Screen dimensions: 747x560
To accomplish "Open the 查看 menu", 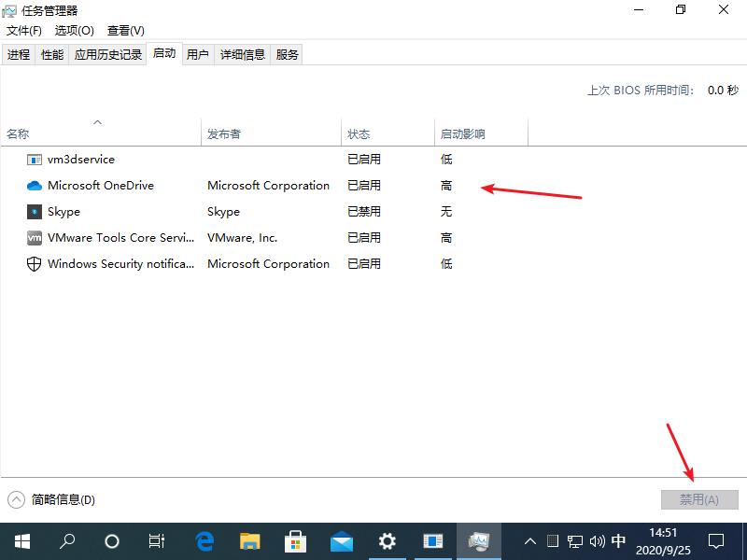I will [125, 30].
